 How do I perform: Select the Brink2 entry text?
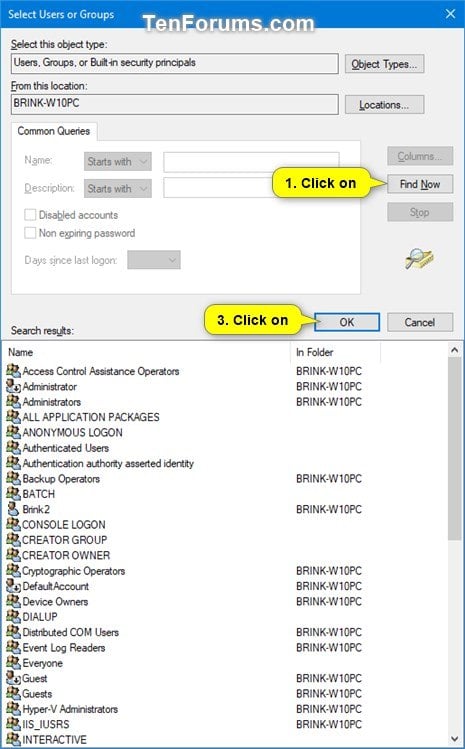coord(36,509)
